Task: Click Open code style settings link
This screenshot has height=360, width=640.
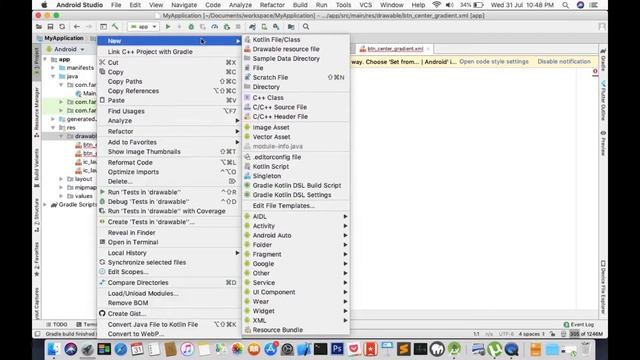Action: (494, 62)
